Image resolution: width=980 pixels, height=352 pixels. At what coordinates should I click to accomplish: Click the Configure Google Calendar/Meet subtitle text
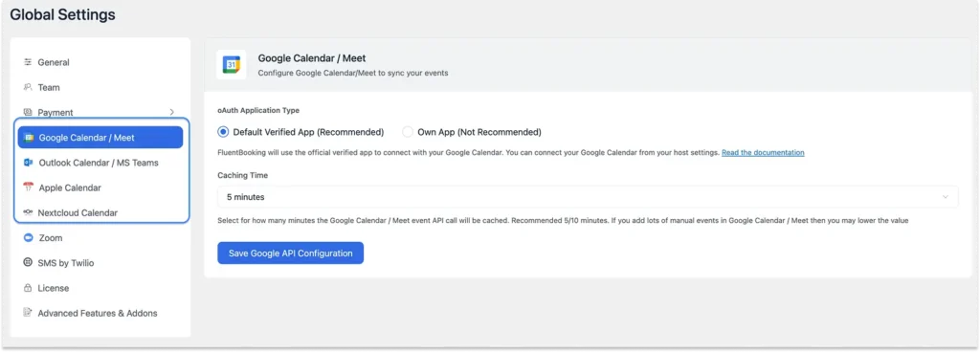click(x=353, y=73)
